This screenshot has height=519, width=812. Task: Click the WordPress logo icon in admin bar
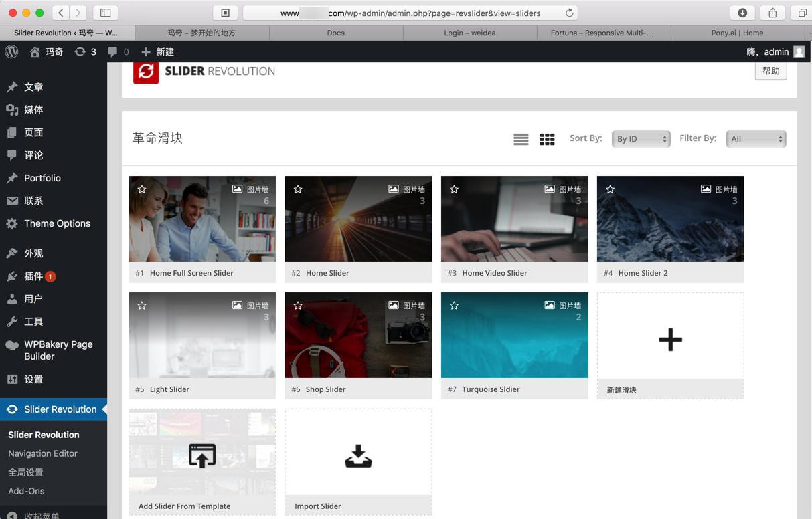click(x=11, y=51)
